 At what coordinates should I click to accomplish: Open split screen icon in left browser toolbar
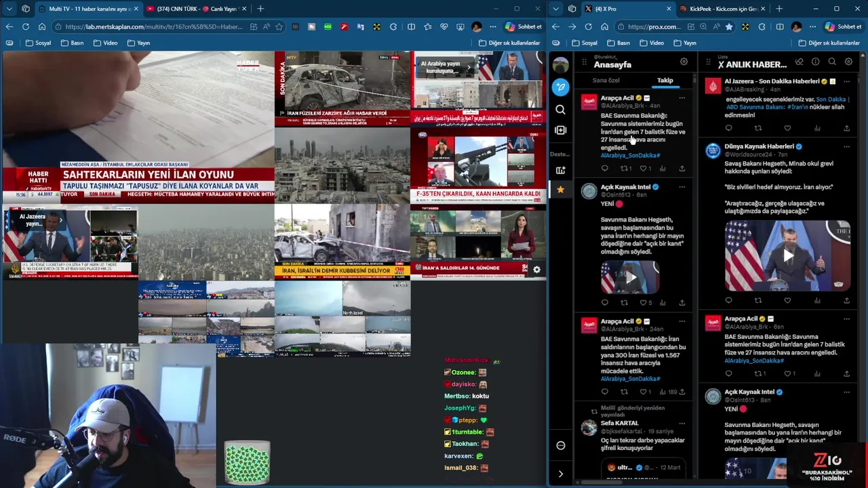click(411, 26)
